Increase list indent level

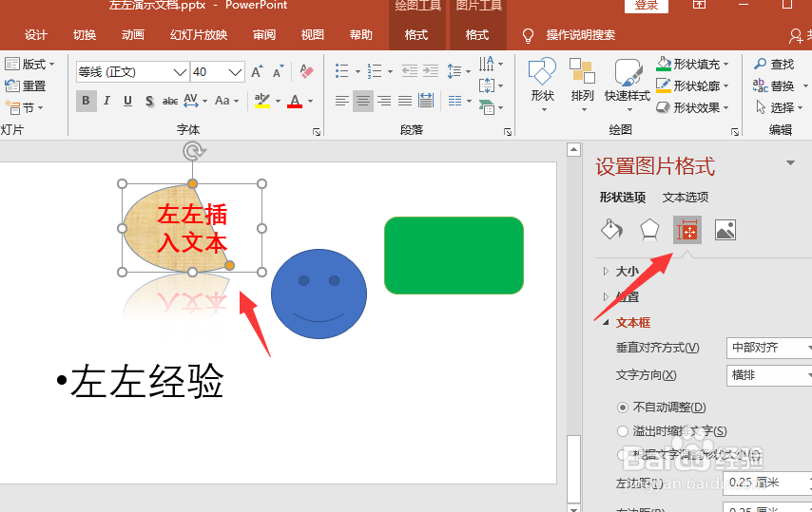[431, 71]
